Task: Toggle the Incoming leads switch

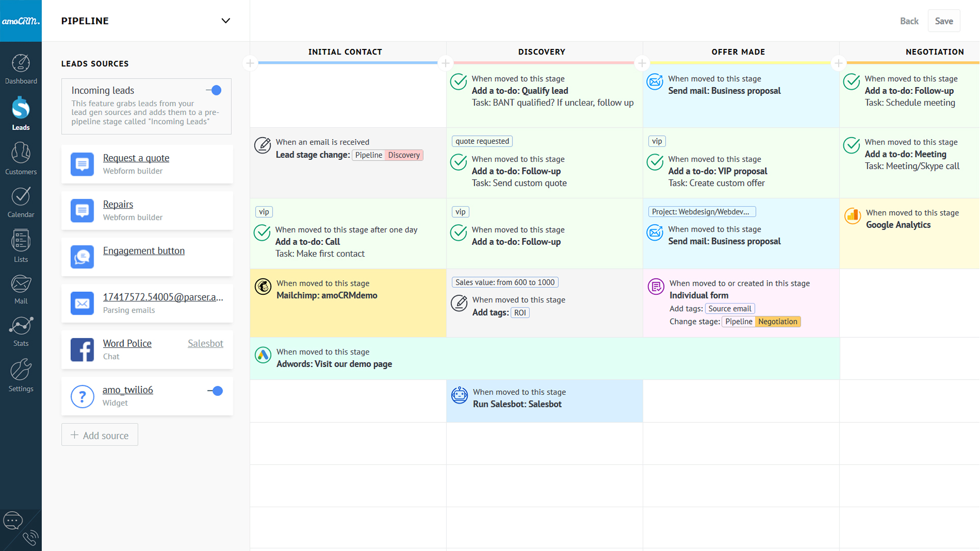Action: 214,90
